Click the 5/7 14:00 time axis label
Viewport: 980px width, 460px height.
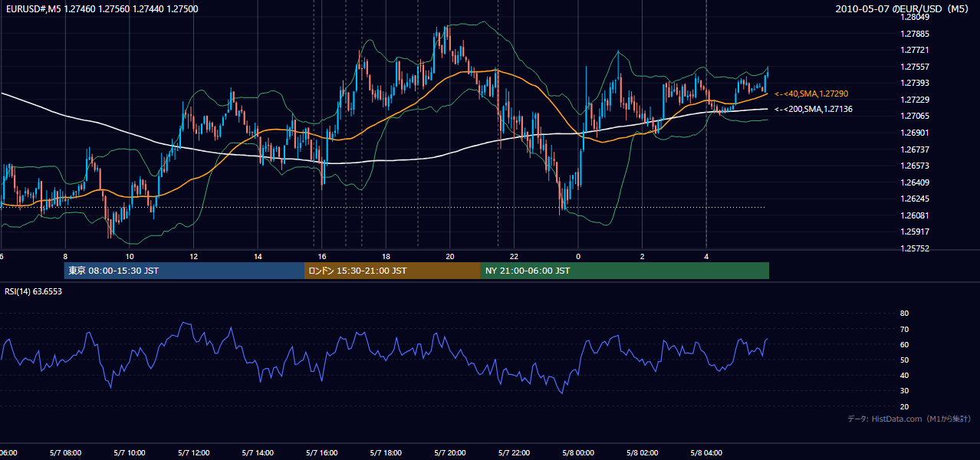tap(258, 453)
